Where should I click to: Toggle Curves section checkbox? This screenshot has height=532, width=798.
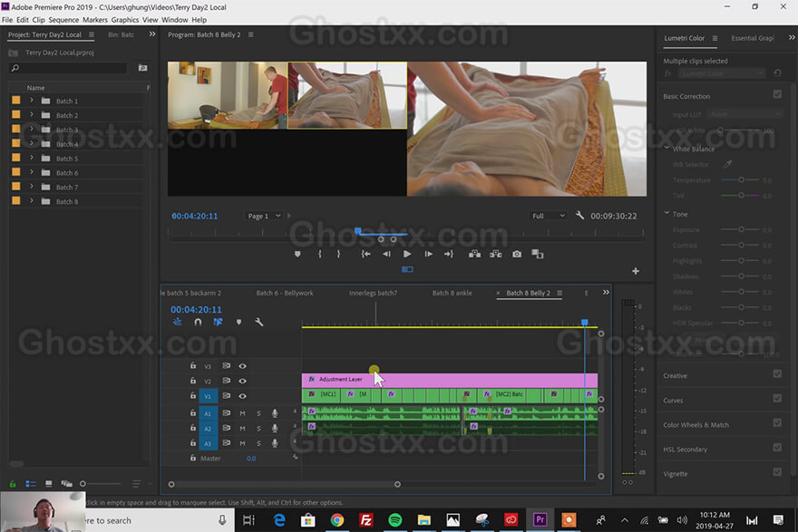(777, 398)
